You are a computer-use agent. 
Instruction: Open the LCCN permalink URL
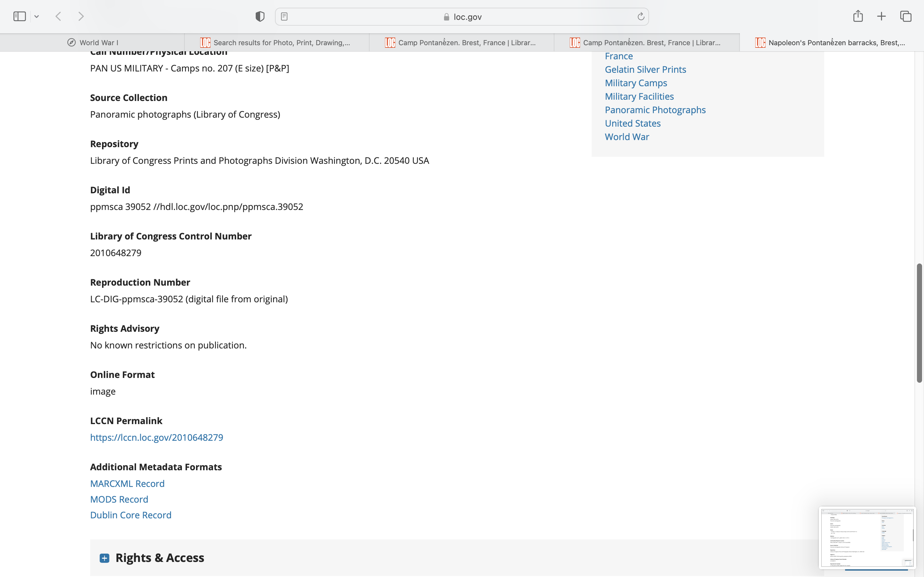click(x=157, y=437)
